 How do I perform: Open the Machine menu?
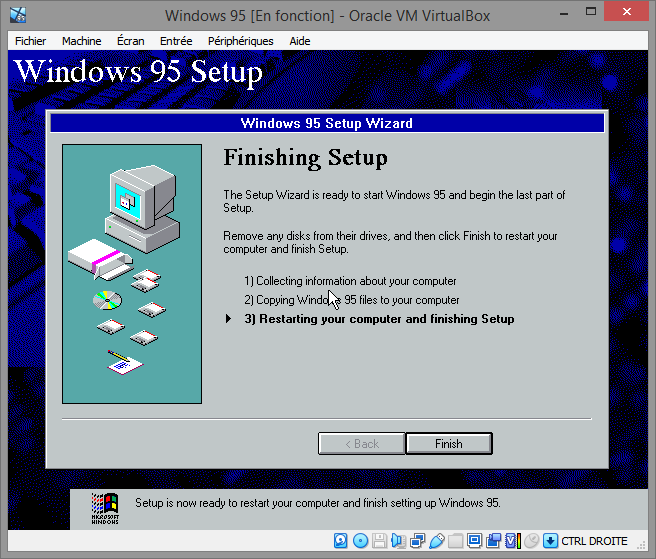click(x=82, y=41)
